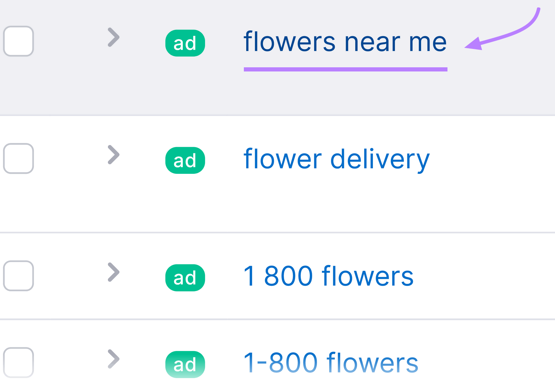Click the green ad label in the highlighted row

[x=185, y=43]
